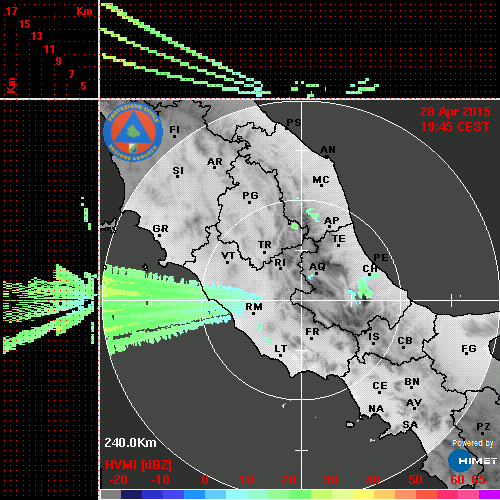Click the 9 km height label

pos(58,61)
